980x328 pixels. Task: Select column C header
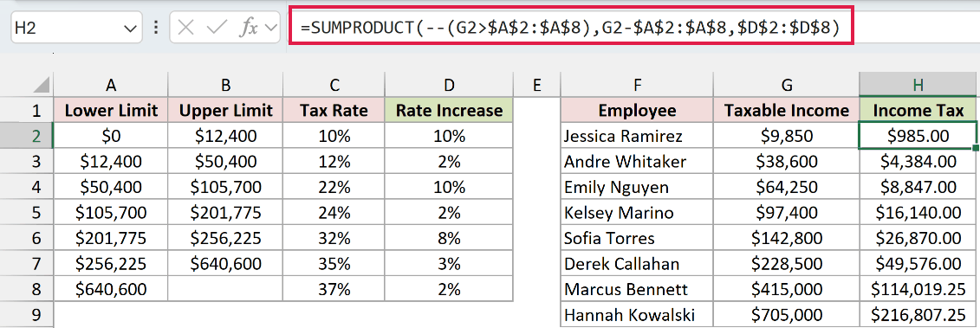(x=334, y=85)
